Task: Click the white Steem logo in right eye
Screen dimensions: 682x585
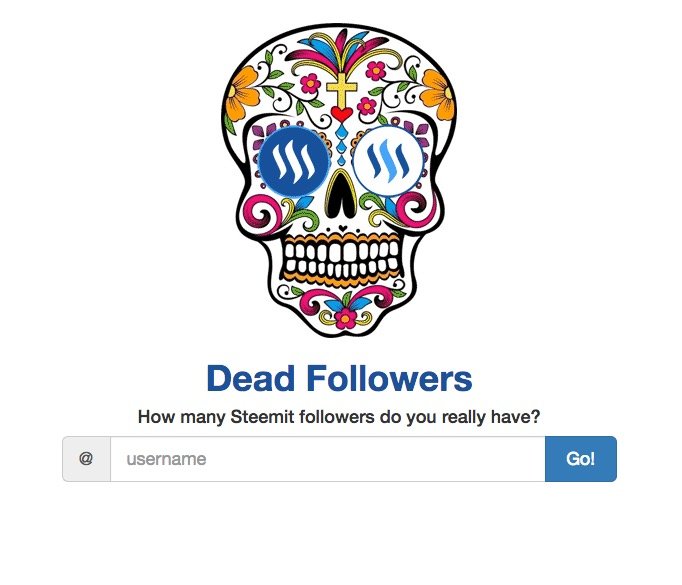Action: click(388, 161)
